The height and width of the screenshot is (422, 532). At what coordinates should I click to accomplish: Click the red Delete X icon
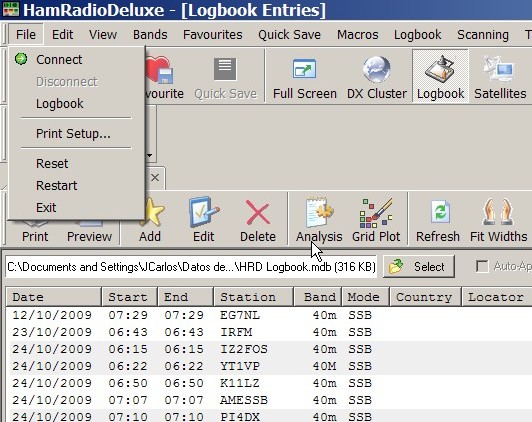[258, 212]
